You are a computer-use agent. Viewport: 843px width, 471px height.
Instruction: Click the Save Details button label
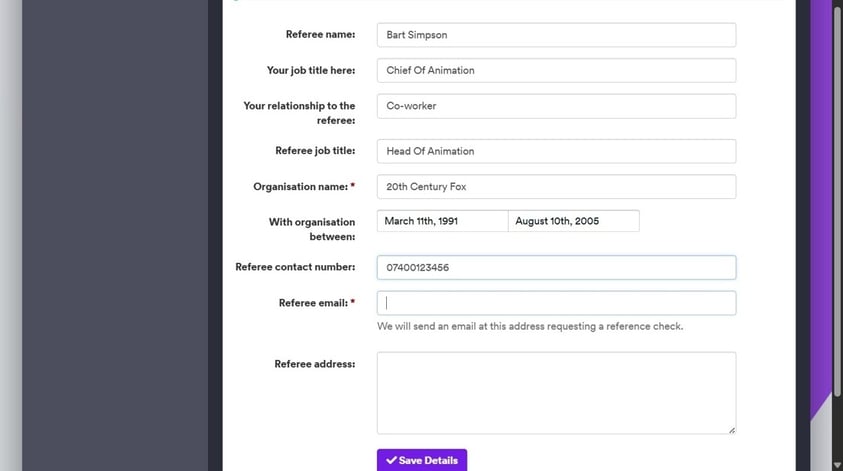click(428, 460)
